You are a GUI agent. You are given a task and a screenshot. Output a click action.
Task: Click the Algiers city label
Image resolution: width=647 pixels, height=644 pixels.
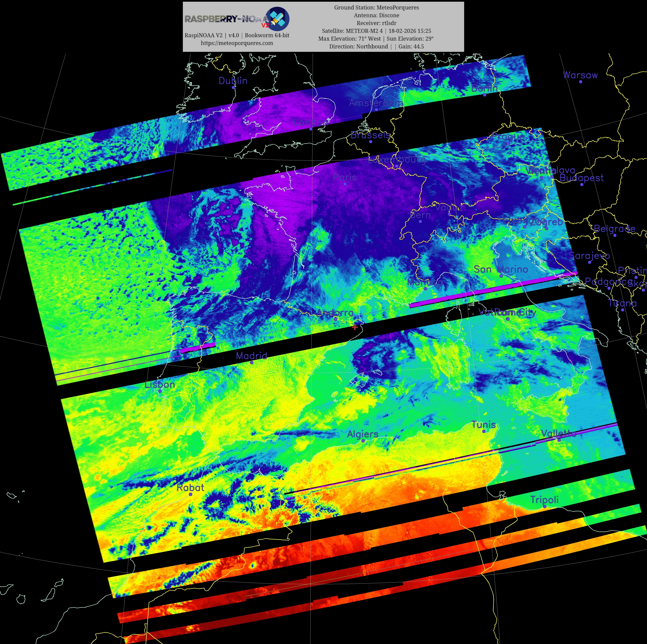coord(363,434)
